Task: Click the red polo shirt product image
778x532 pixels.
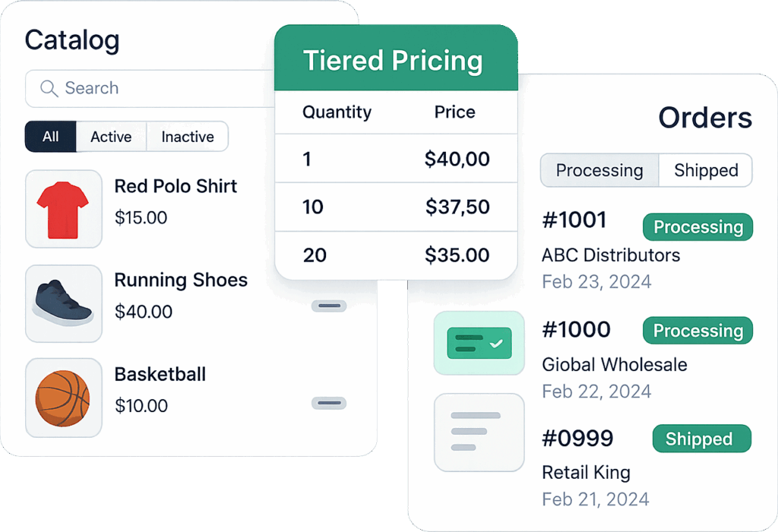Action: (x=64, y=209)
